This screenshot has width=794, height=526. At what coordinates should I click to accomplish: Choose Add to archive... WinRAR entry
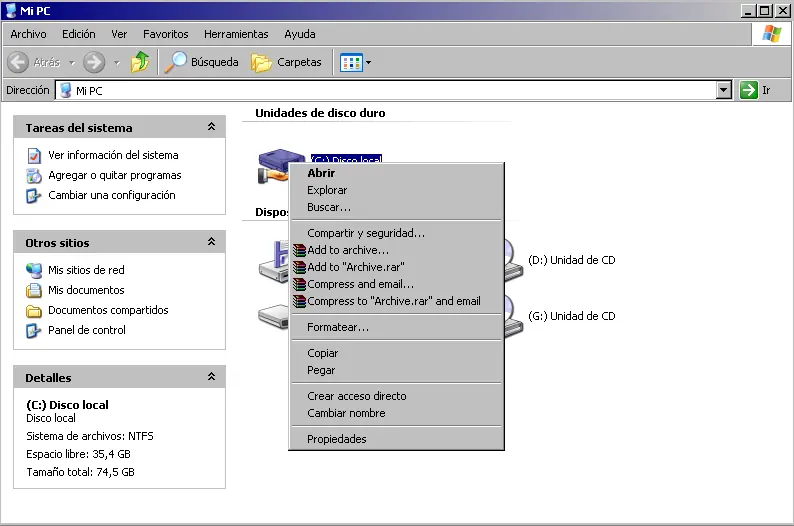[347, 250]
